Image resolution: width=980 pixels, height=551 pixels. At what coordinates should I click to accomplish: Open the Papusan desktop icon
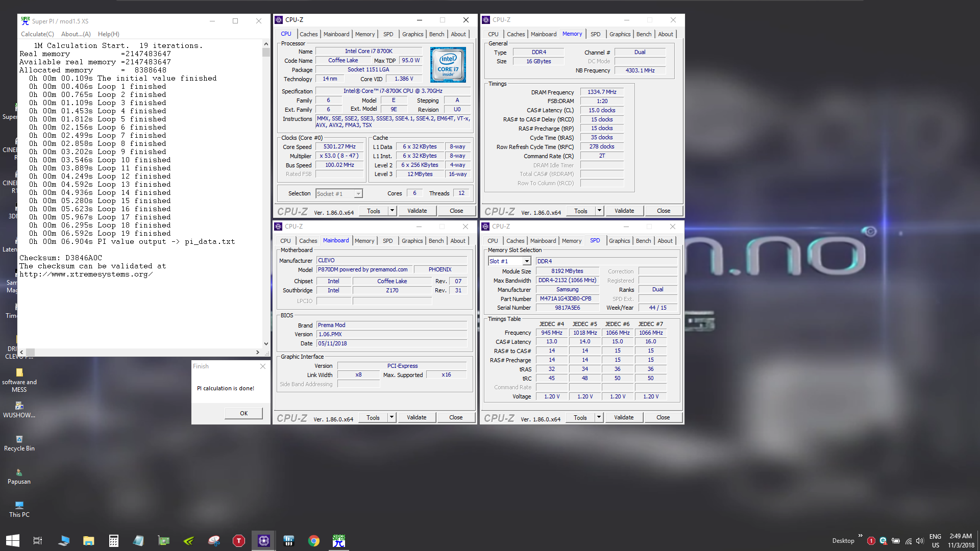(x=19, y=476)
